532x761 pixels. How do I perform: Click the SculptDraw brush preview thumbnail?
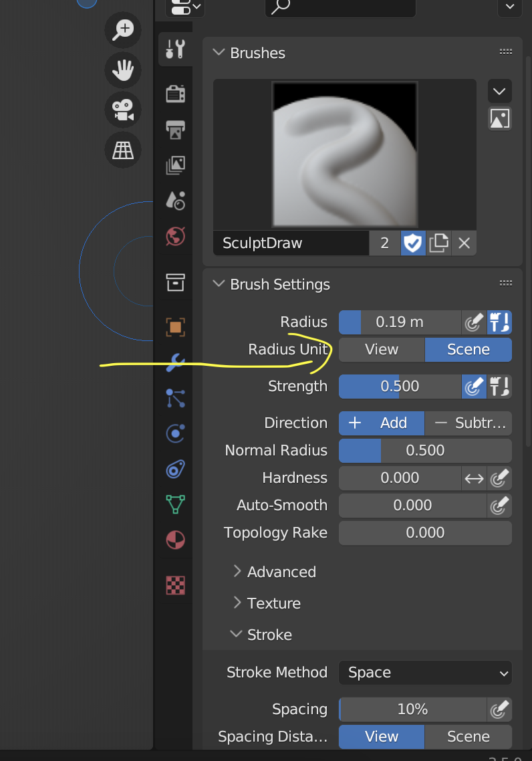(x=345, y=154)
